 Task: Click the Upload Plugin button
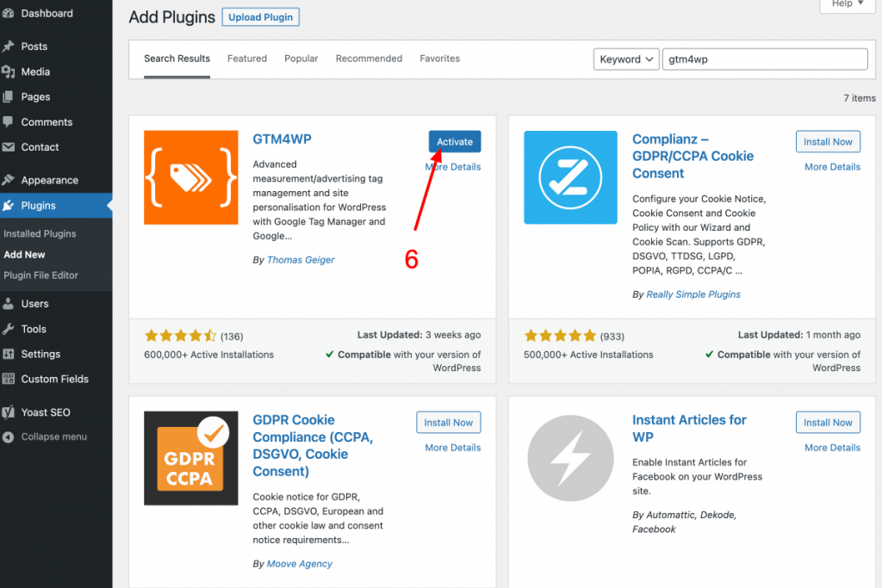click(260, 17)
